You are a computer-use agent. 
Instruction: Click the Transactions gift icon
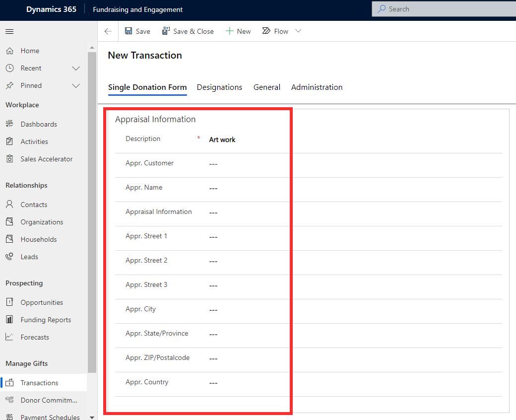(x=10, y=383)
